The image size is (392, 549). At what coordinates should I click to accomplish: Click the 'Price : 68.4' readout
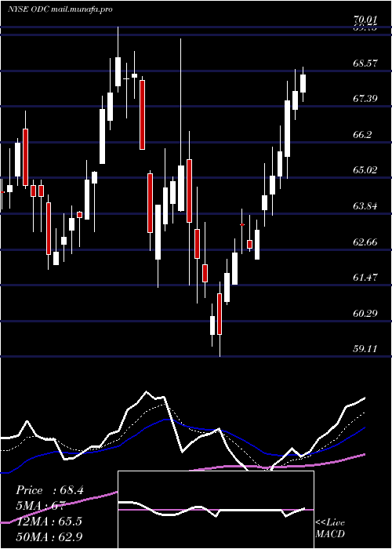click(49, 490)
